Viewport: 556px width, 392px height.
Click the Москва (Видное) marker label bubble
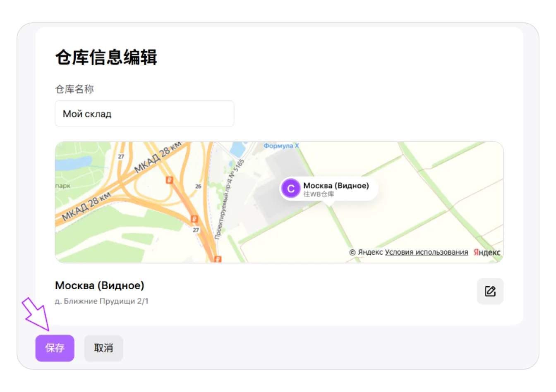pyautogui.click(x=336, y=186)
